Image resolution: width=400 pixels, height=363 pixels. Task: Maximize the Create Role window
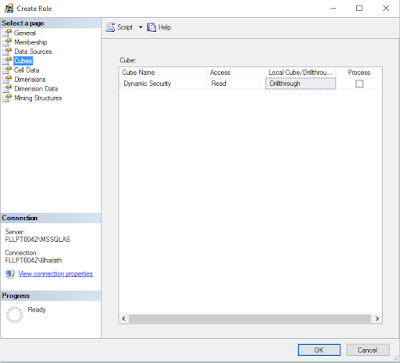point(359,8)
